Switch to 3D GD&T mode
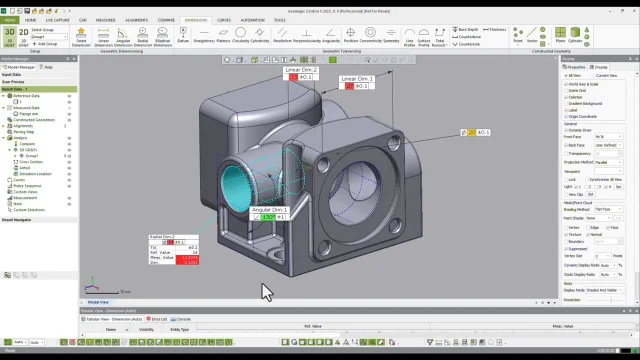The width and height of the screenshot is (640, 360). coord(9,37)
